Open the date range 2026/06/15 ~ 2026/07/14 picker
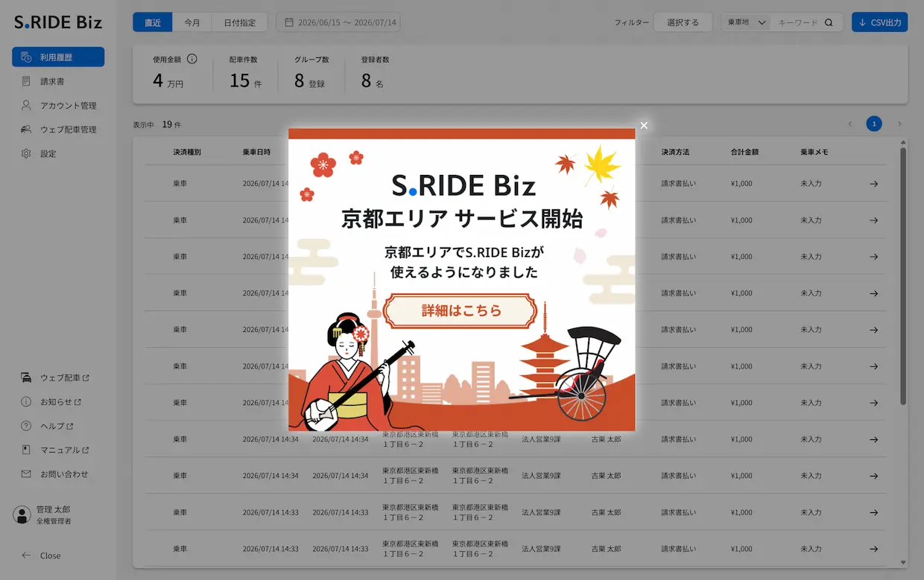924x580 pixels. [338, 22]
